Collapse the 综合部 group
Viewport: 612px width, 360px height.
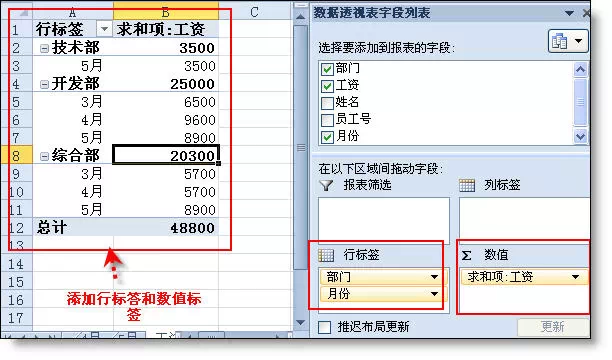point(44,157)
